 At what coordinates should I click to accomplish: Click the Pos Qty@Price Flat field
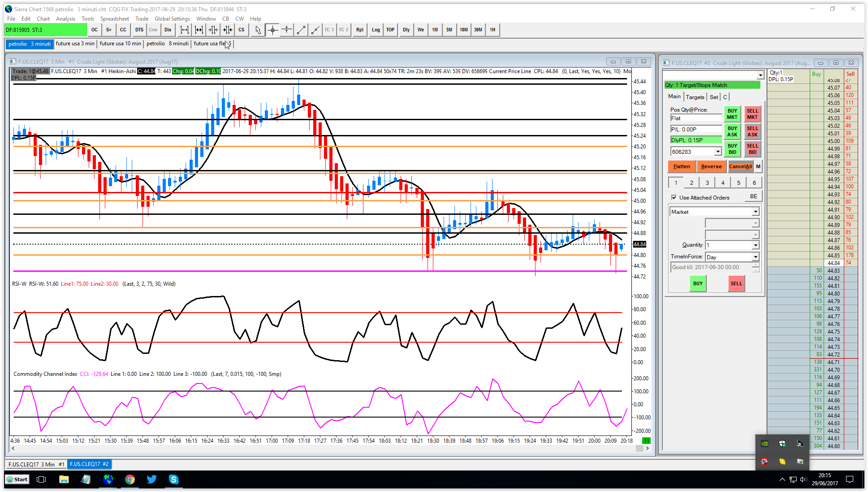click(x=695, y=118)
